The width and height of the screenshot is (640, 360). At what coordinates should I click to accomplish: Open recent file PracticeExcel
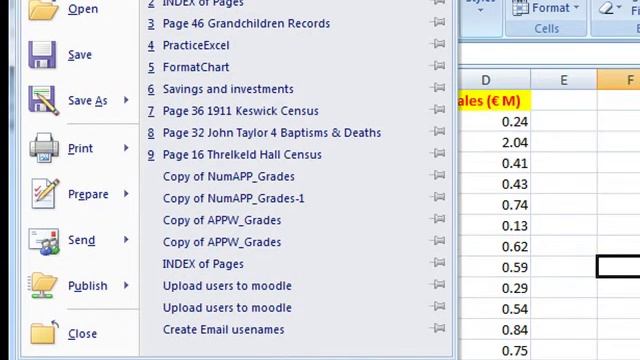(x=196, y=45)
